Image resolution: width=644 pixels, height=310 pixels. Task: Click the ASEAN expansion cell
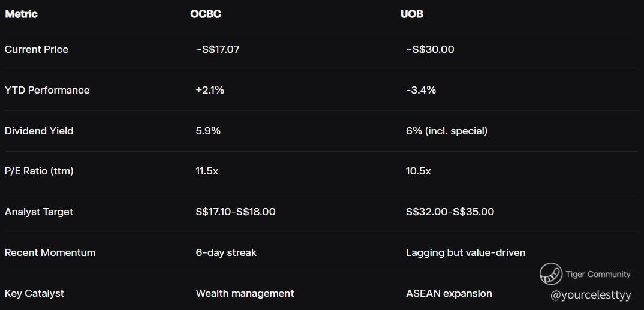(x=449, y=293)
